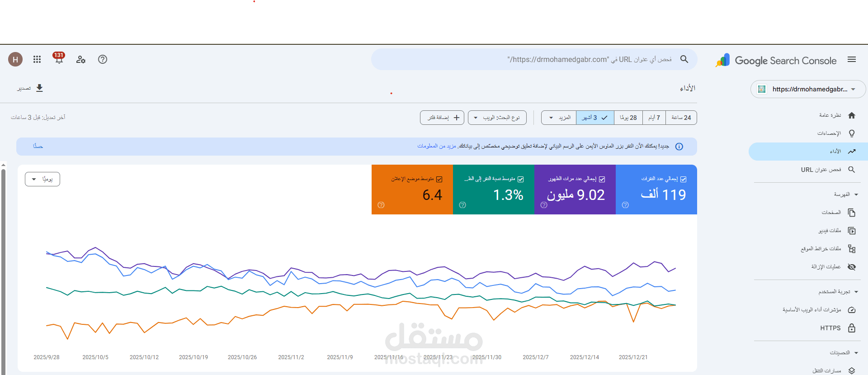The width and height of the screenshot is (868, 375).
Task: Open الإحصاءات in the sidebar
Action: 829,133
